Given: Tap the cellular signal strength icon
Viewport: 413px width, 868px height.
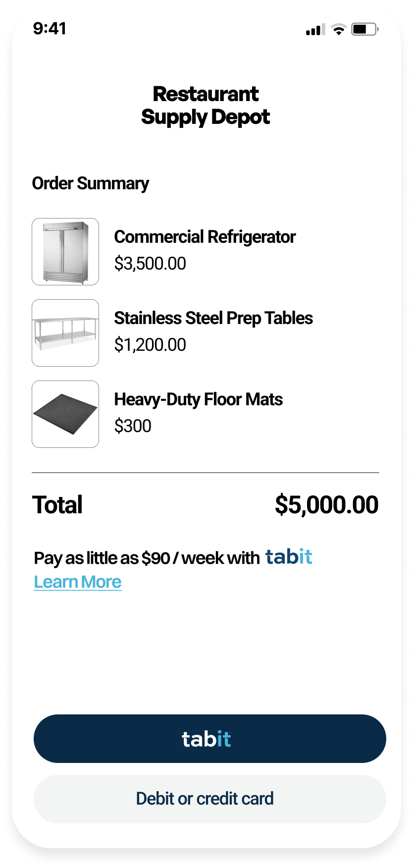Looking at the screenshot, I should (x=315, y=30).
